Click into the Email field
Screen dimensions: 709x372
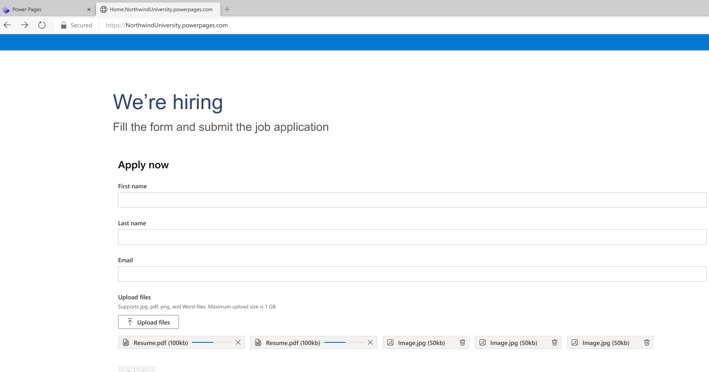click(412, 274)
